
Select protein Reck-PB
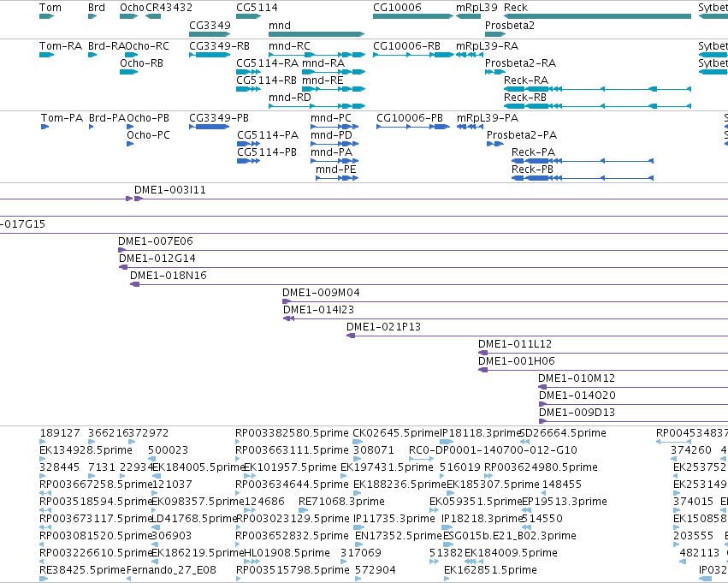583,178
